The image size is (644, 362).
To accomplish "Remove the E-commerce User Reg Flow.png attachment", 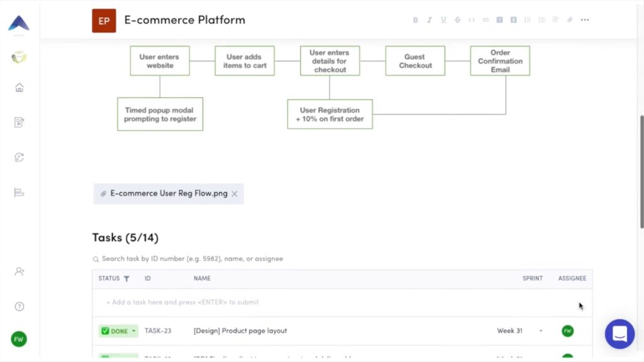I will 234,194.
